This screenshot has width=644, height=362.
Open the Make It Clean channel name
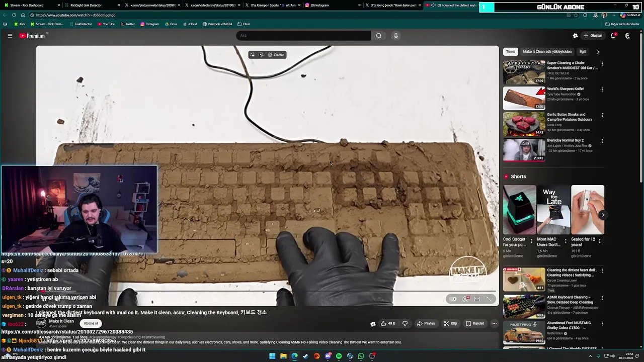click(61, 321)
